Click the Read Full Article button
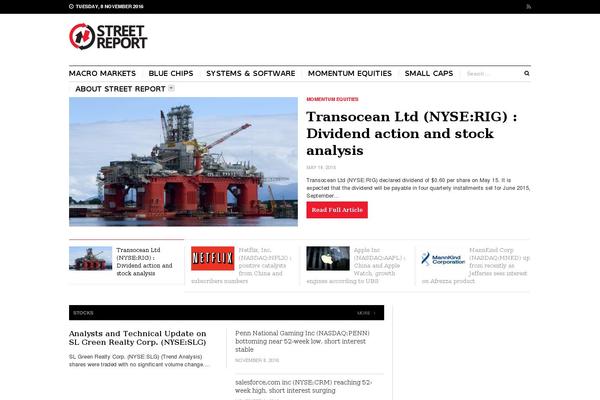The width and height of the screenshot is (600, 400). [337, 210]
